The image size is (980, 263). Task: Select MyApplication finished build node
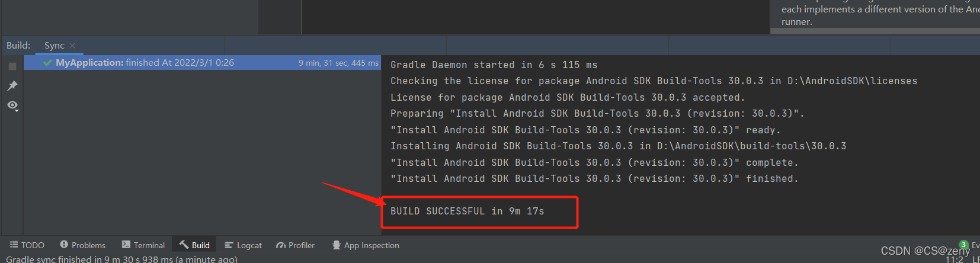pos(202,63)
